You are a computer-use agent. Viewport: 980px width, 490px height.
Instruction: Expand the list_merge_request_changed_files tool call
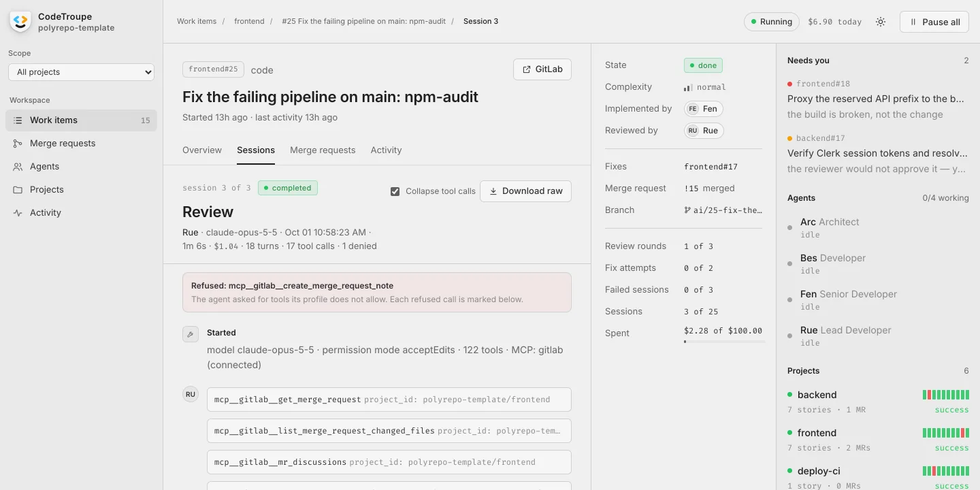[389, 431]
